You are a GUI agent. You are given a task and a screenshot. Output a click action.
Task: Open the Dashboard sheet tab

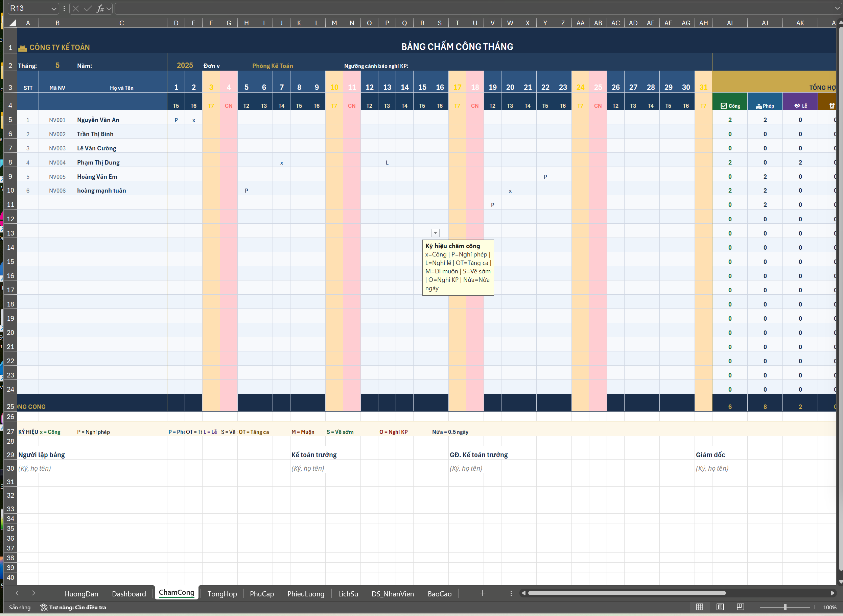click(129, 594)
